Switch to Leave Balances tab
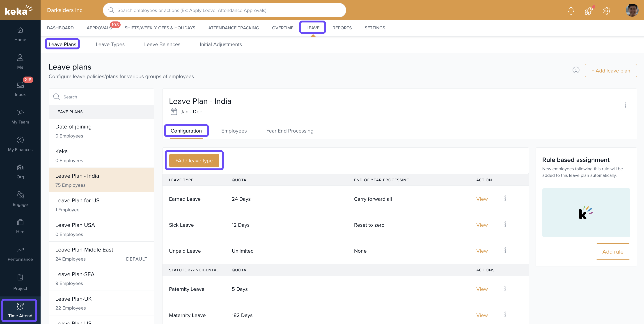Viewport: 644px width, 324px height. [x=162, y=44]
